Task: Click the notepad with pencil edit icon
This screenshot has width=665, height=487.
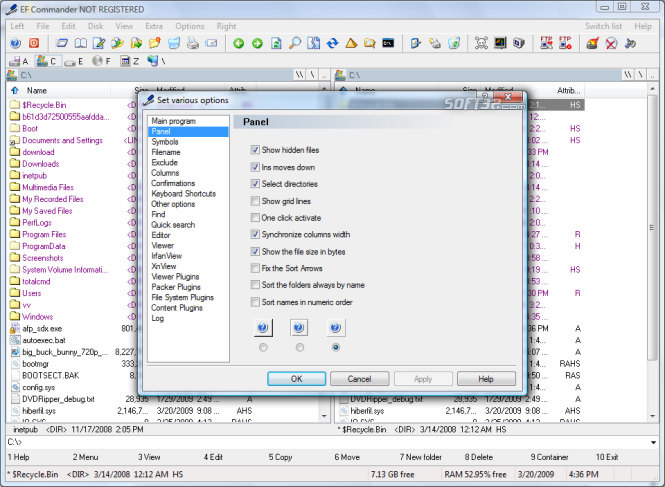Action: (x=99, y=43)
